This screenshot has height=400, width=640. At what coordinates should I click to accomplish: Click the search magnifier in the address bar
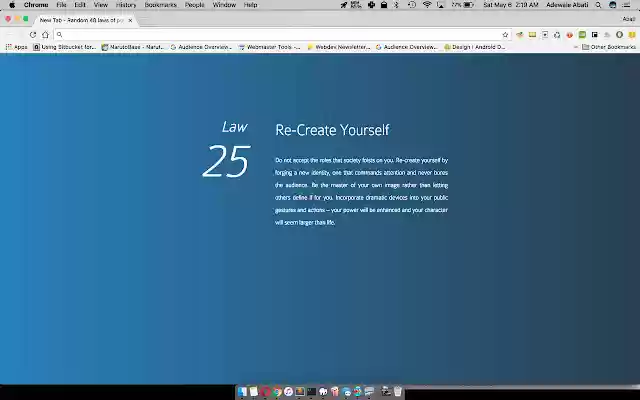pos(60,35)
